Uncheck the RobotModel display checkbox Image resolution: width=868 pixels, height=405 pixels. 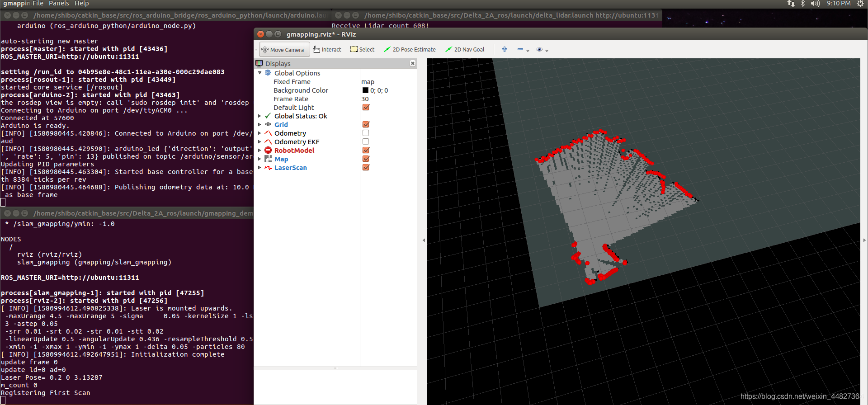(366, 150)
